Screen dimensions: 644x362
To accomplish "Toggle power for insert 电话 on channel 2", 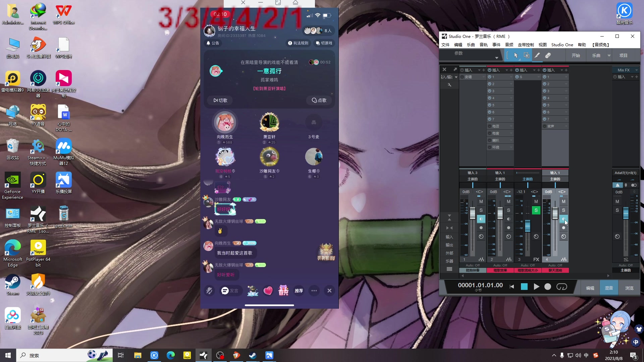I will click(490, 126).
